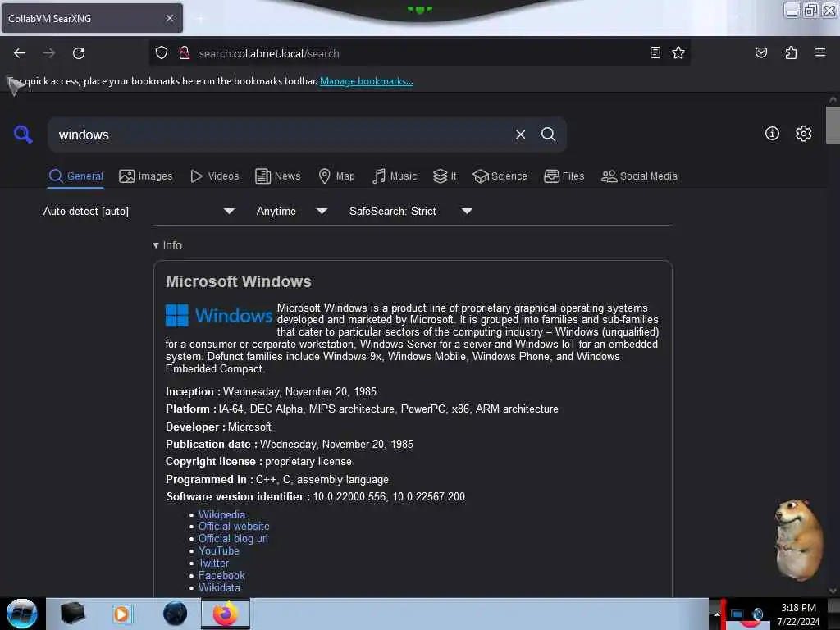Click the insecure connection padlock icon
Image resolution: width=840 pixels, height=630 pixels.
point(185,52)
